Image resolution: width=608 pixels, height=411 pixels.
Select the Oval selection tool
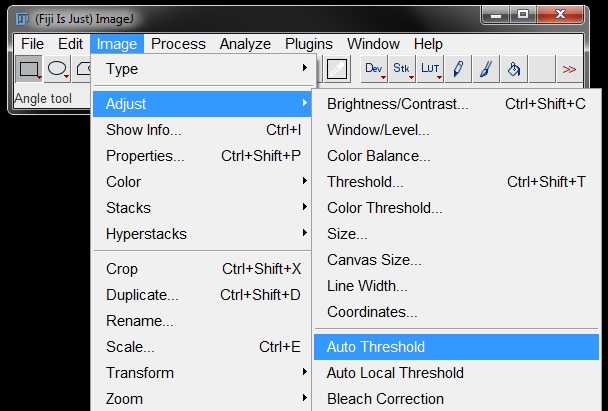coord(58,69)
